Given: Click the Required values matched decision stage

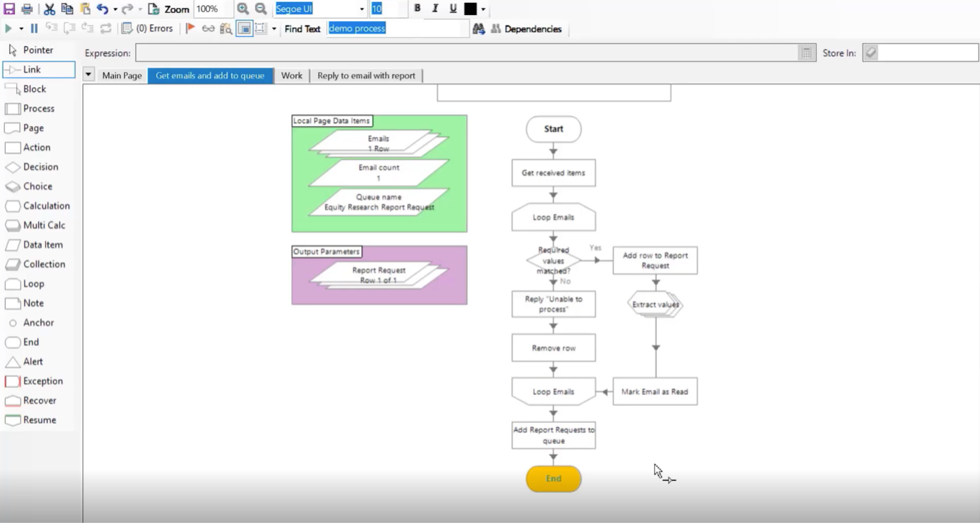Looking at the screenshot, I should click(x=554, y=260).
